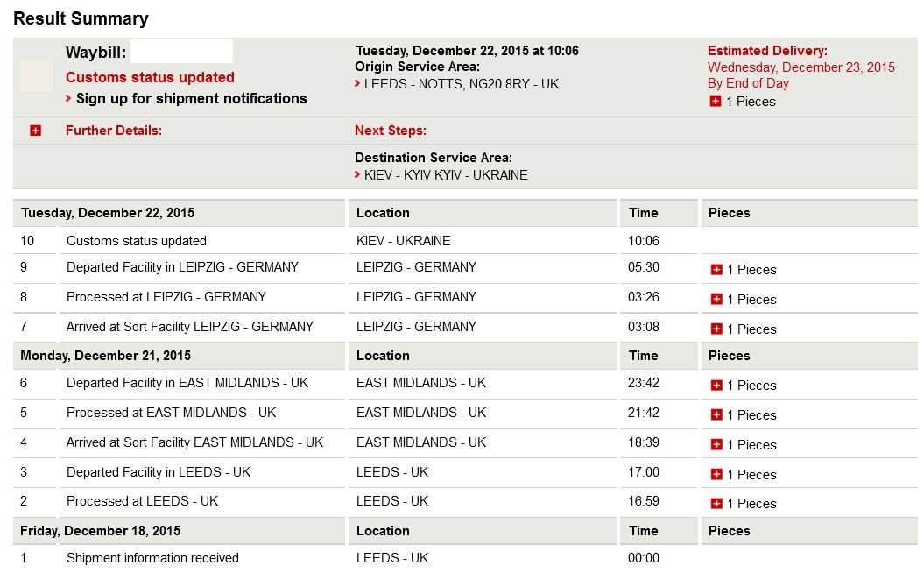
Task: Expand pieces under Estimated Delivery
Action: pyautogui.click(x=715, y=102)
